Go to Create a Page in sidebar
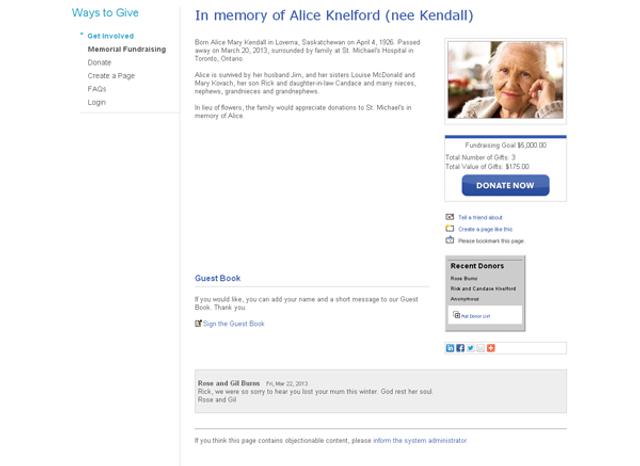 coord(112,76)
